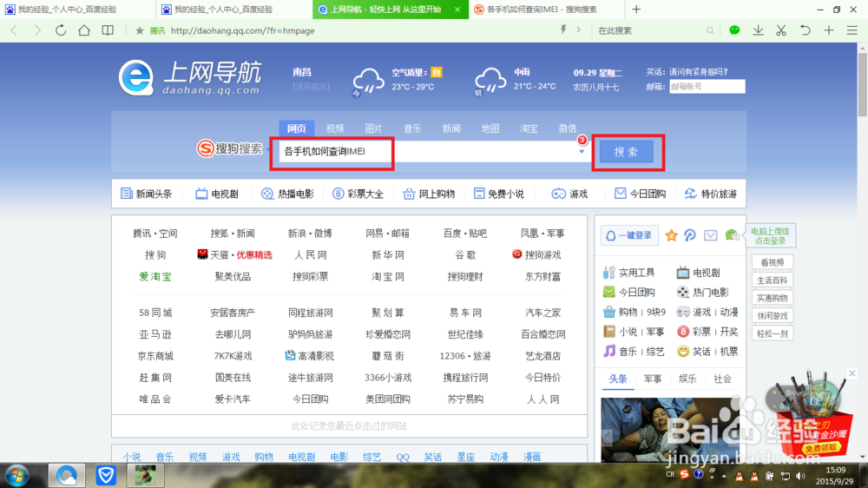Click the blue Tencent Weibo icon in login panel
868x488 pixels.
coord(690,235)
